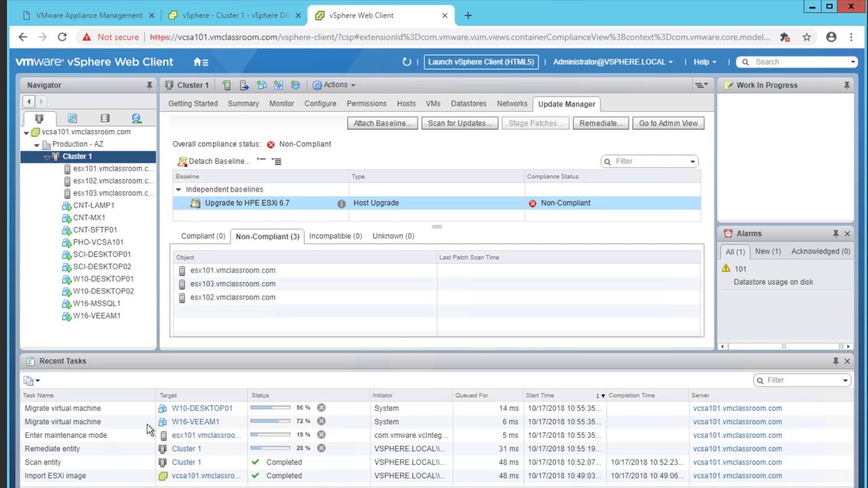
Task: Click the baseline Filter input field
Action: tap(651, 162)
